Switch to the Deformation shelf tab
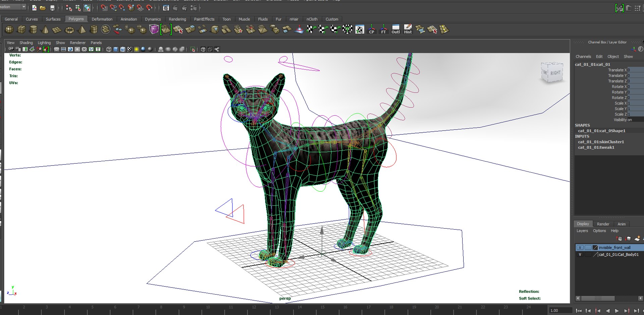 tap(102, 19)
